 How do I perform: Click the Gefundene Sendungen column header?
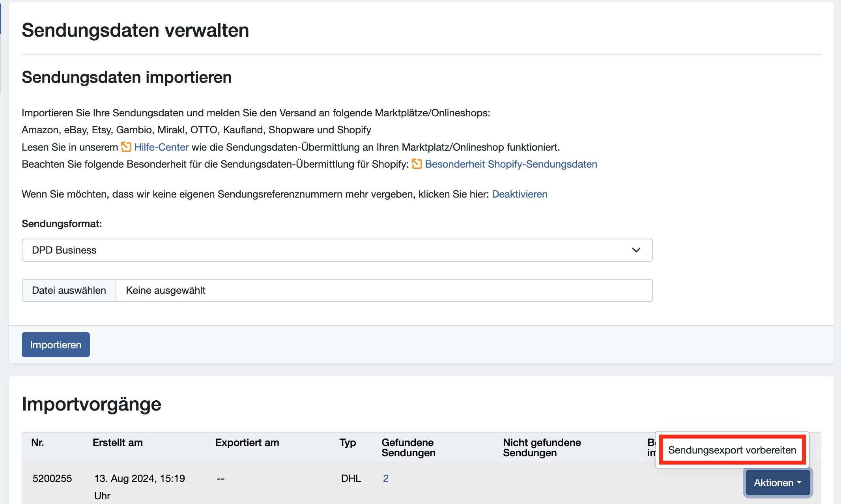coord(408,448)
